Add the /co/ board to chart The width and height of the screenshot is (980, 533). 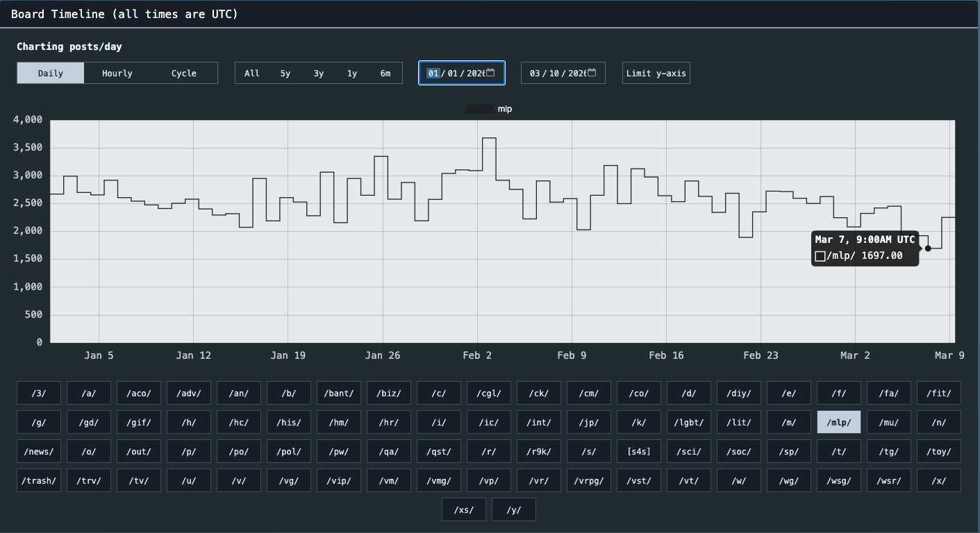(x=639, y=393)
